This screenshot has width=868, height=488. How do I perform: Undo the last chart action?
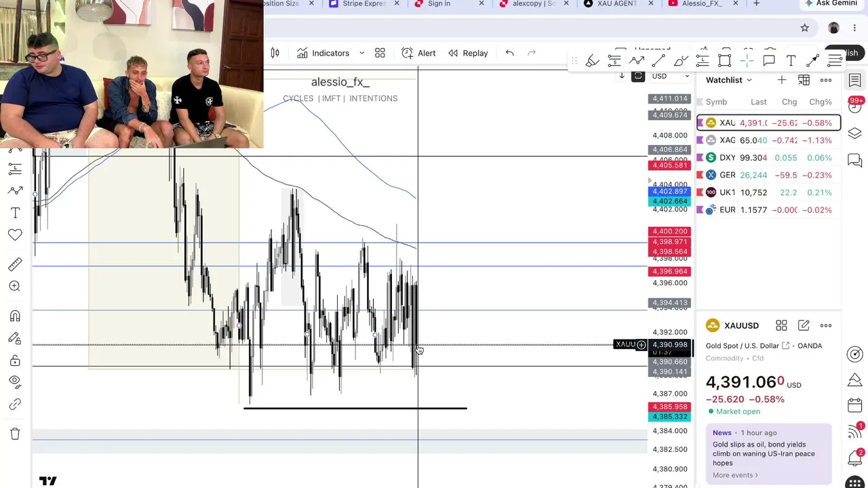point(509,53)
